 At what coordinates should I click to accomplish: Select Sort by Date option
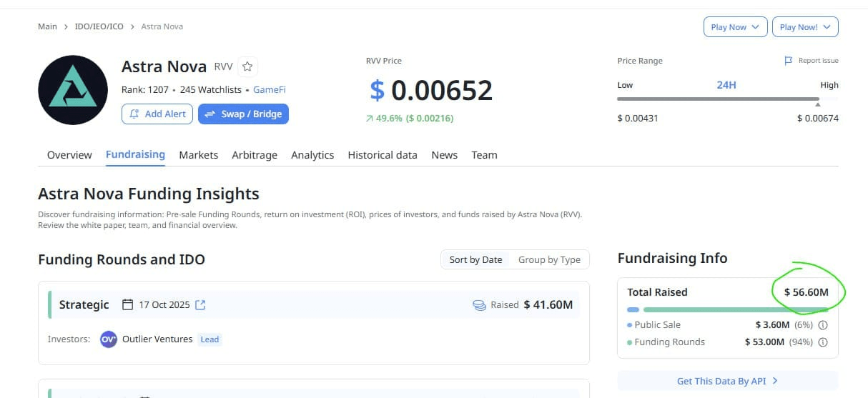[475, 259]
